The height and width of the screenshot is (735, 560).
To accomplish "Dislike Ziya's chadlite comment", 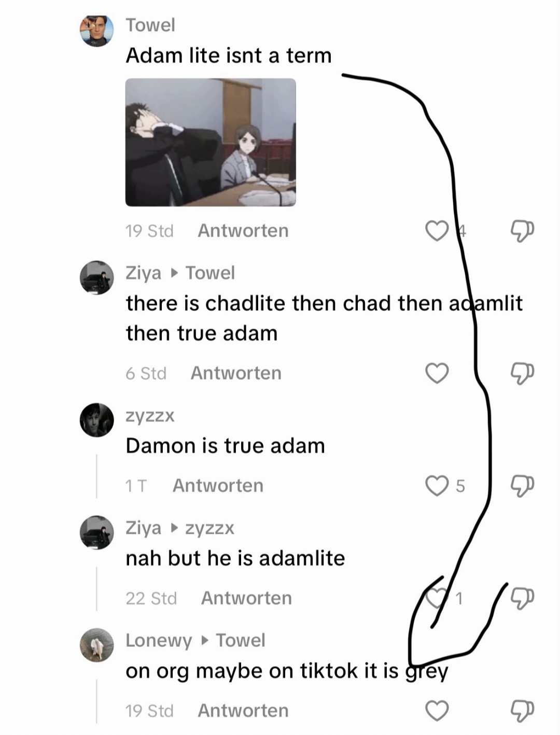I will pos(522,373).
